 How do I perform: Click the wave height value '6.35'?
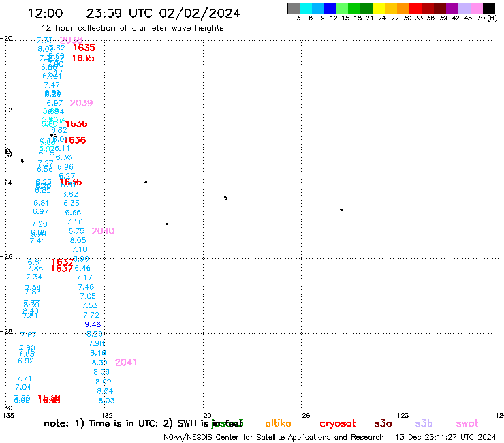72,203
